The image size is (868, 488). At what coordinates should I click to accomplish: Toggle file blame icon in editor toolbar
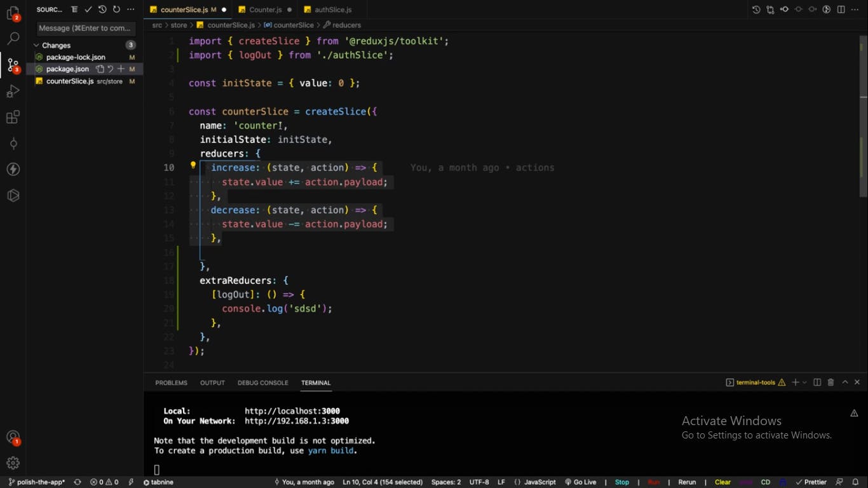[x=827, y=10]
